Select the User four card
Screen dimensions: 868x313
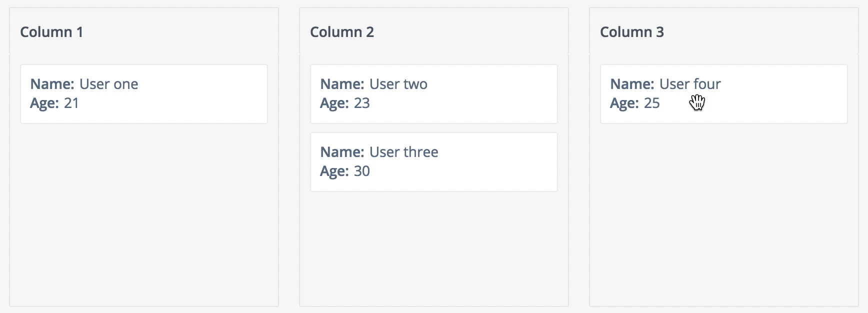[723, 93]
